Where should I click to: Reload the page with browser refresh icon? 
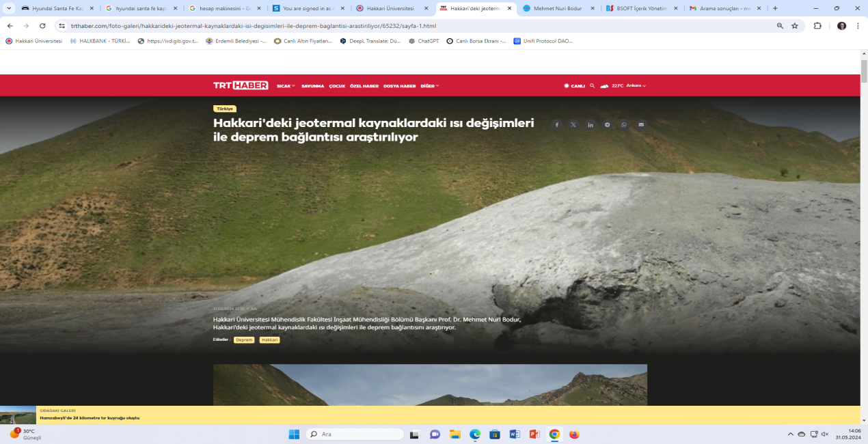[x=42, y=26]
